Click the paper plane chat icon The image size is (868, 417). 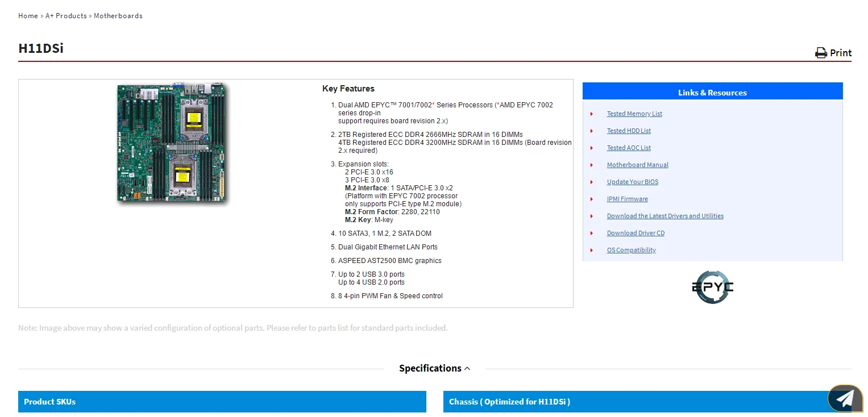[845, 398]
